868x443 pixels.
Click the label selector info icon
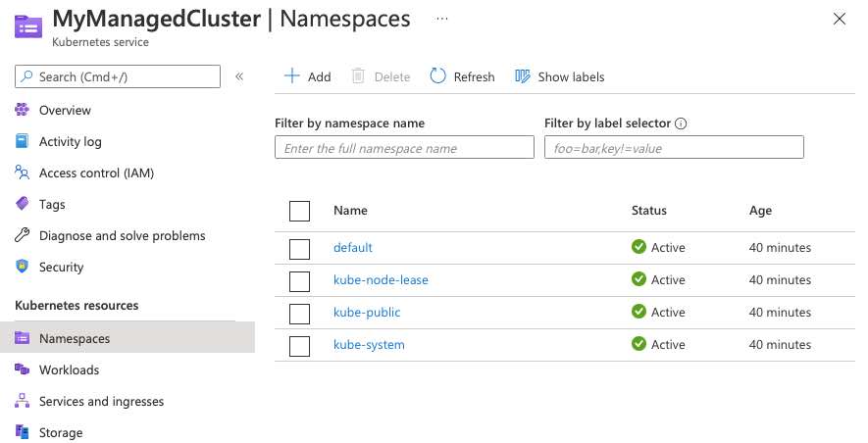(681, 123)
